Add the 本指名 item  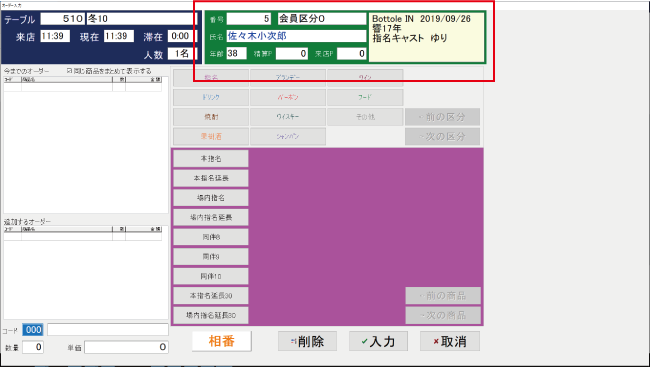click(x=211, y=158)
